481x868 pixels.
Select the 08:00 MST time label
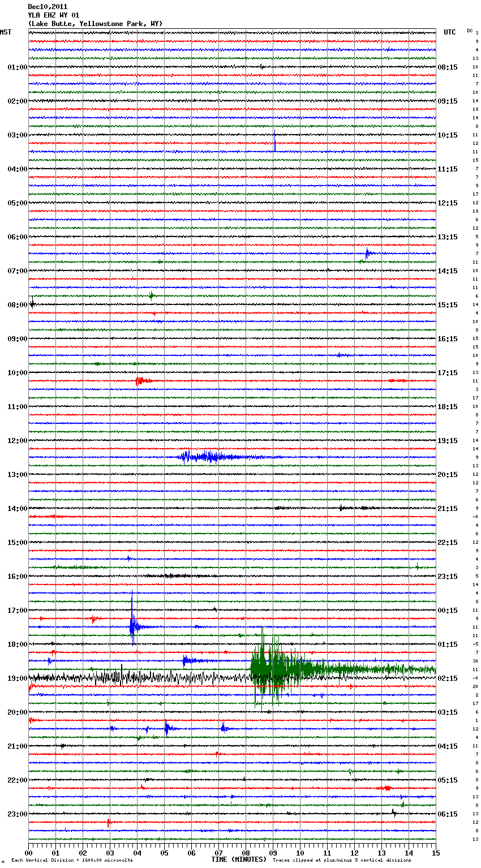click(18, 305)
